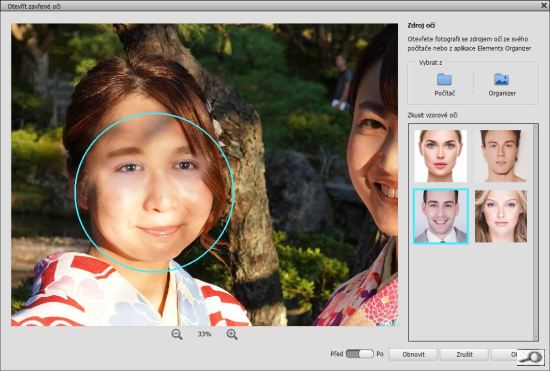Select the dark-haired male sample eyes thumbnail
The image size is (550, 371).
pos(501,156)
